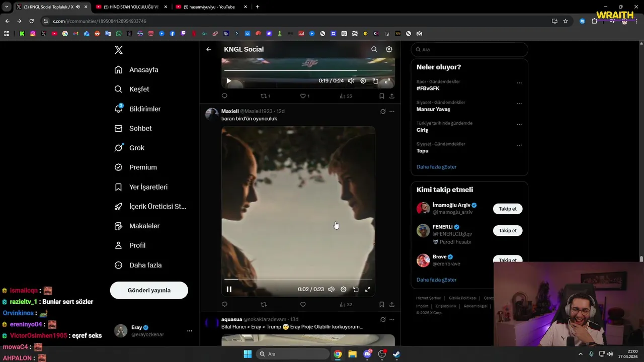The height and width of the screenshot is (362, 644).
Task: Open Chrome tab search dropdown
Action: 7,7
